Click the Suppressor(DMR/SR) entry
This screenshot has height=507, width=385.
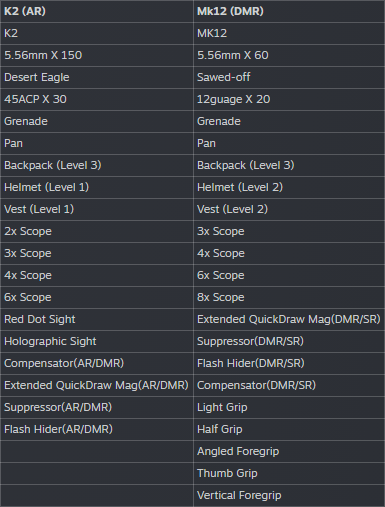click(x=289, y=341)
